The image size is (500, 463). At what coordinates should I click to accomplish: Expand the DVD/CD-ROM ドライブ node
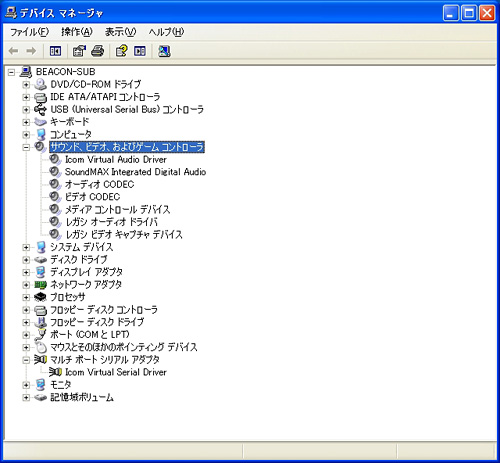point(26,85)
